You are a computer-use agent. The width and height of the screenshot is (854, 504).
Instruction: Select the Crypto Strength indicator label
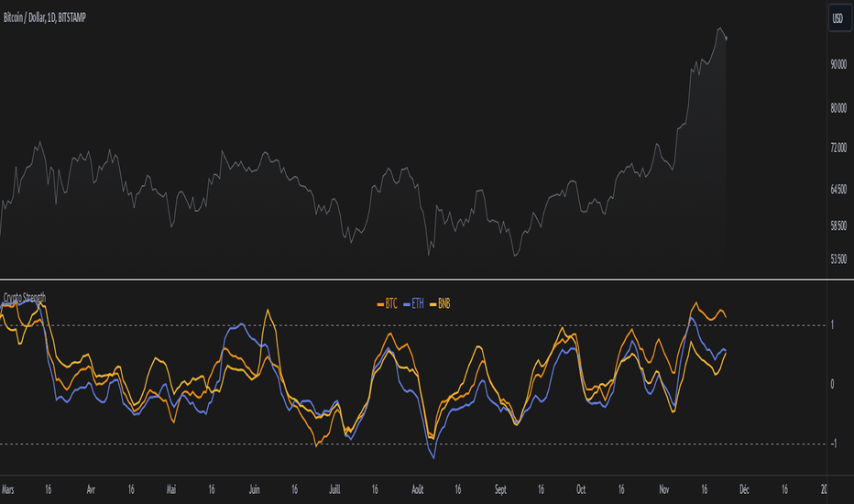click(25, 298)
